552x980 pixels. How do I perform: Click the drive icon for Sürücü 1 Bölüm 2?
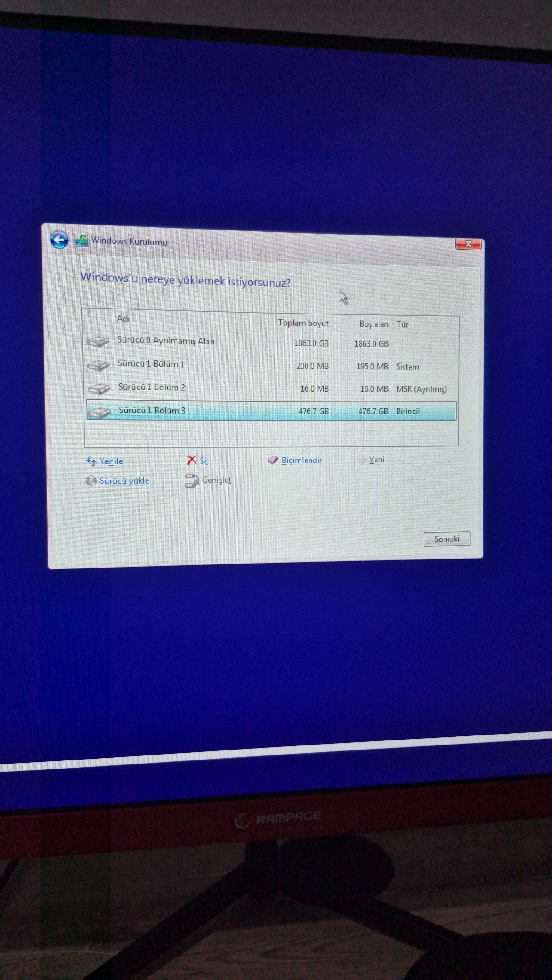[x=99, y=388]
